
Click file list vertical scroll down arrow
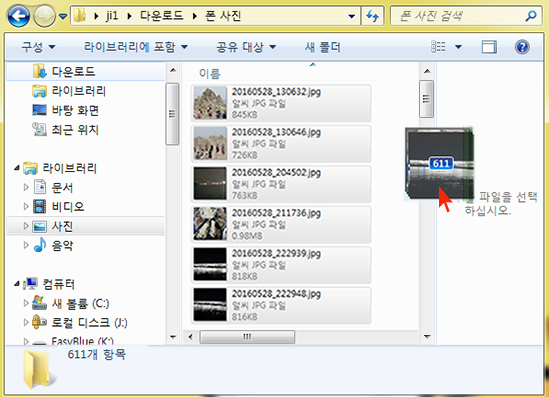pyautogui.click(x=427, y=337)
